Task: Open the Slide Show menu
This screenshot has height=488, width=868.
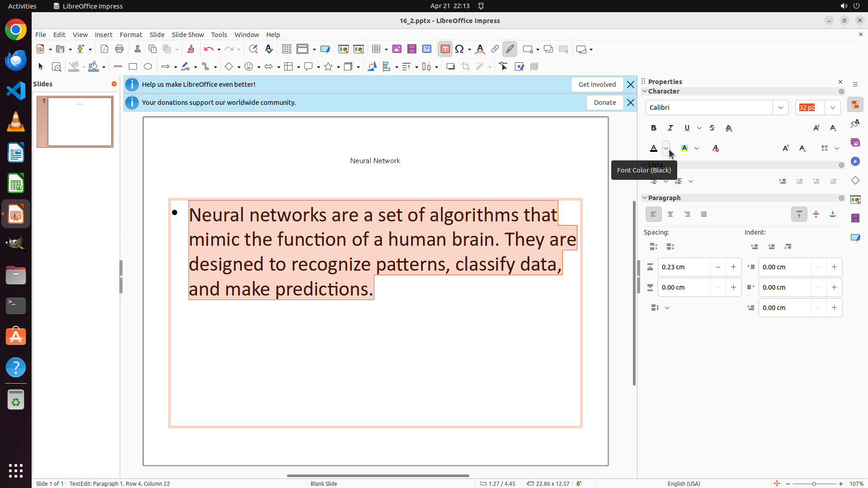Action: (188, 35)
